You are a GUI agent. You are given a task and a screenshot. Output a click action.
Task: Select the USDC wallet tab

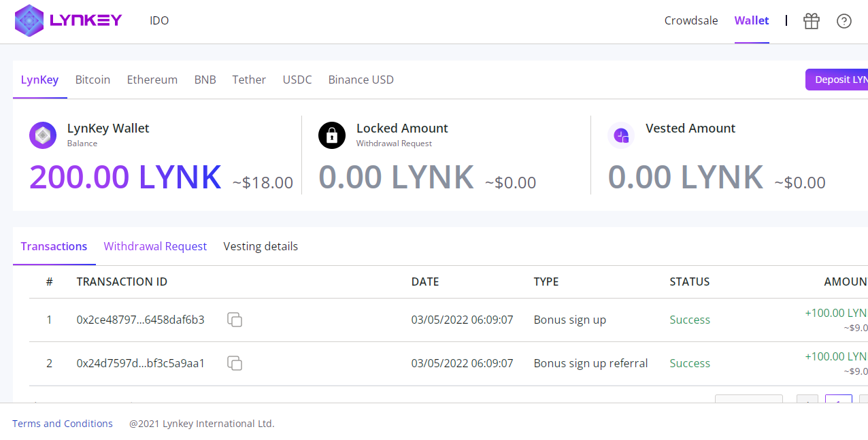(x=297, y=80)
